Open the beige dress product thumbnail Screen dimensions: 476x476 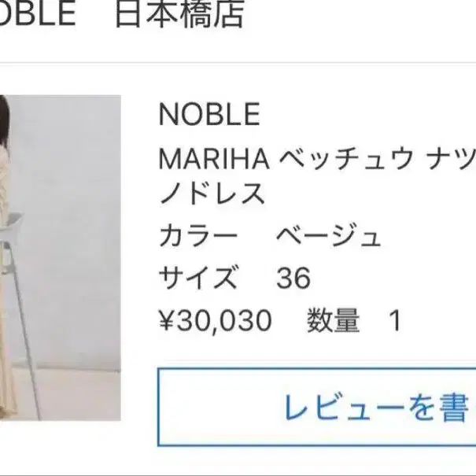61,258
